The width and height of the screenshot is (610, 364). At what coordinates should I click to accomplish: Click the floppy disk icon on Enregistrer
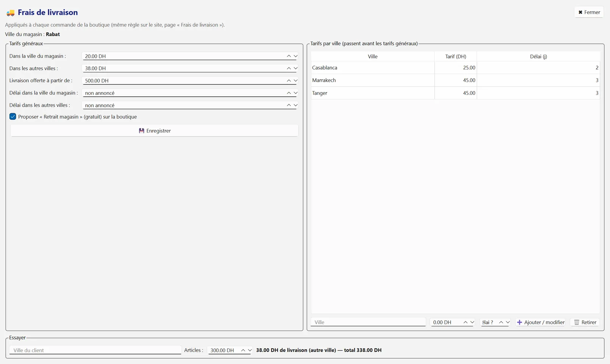(141, 131)
